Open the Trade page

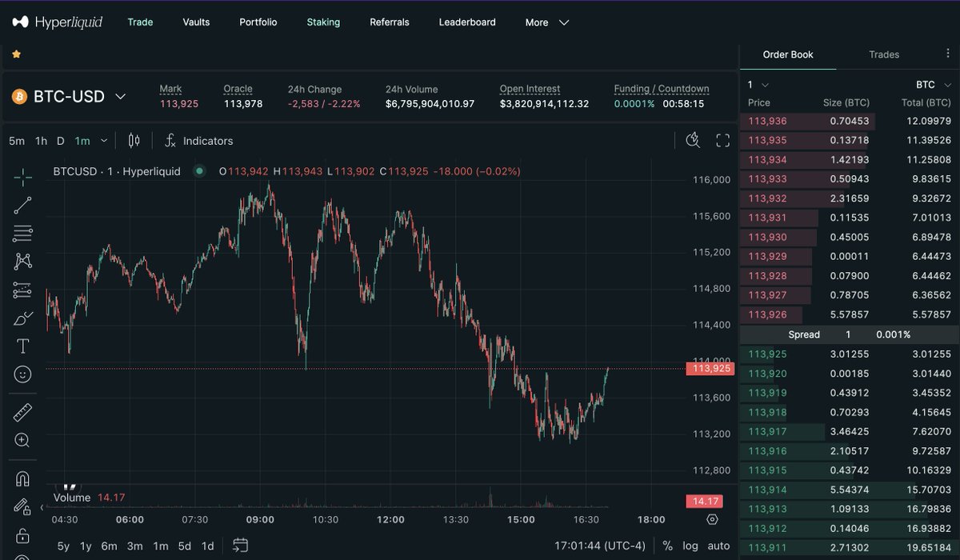(x=140, y=22)
